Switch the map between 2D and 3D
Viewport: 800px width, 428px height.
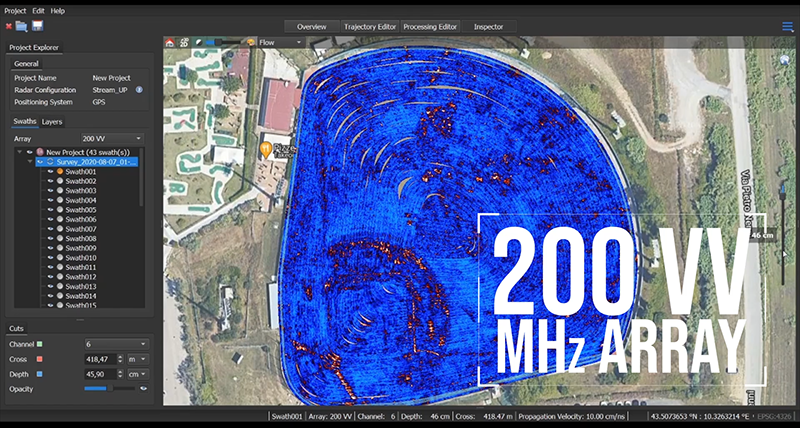coord(184,42)
